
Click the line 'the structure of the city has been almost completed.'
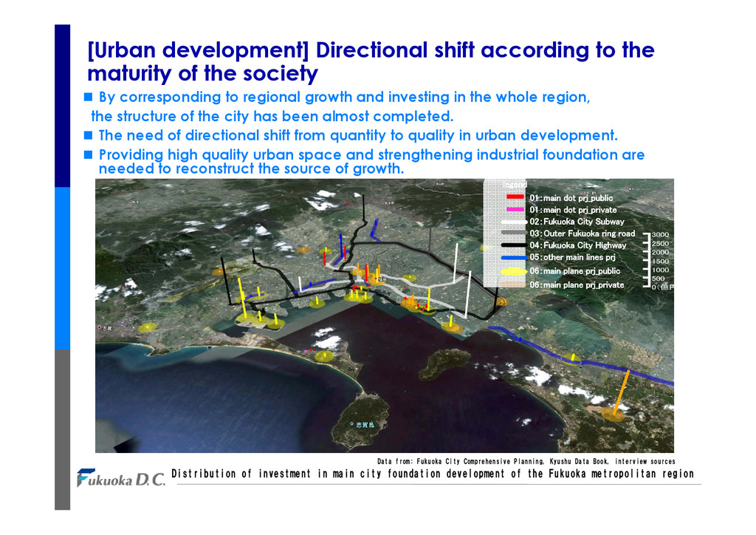pos(272,116)
